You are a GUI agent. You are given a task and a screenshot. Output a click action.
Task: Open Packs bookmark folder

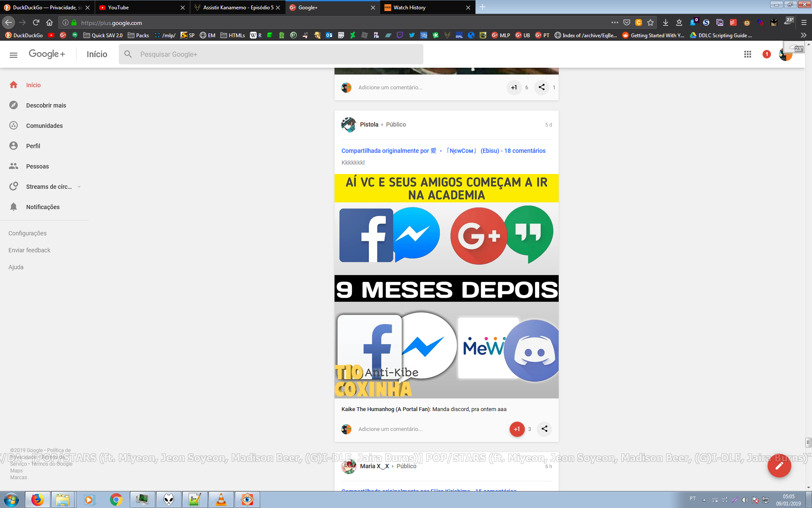(138, 35)
